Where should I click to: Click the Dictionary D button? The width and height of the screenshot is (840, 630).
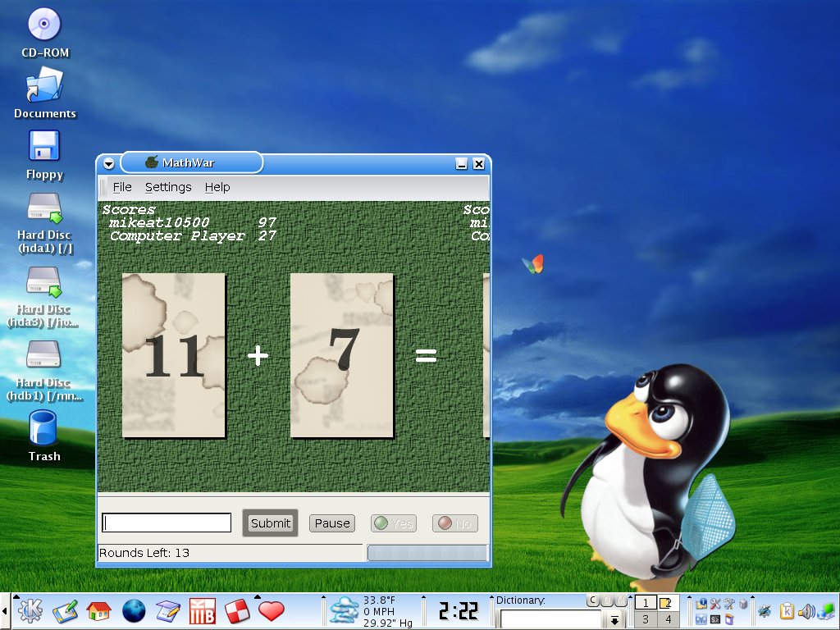607,600
